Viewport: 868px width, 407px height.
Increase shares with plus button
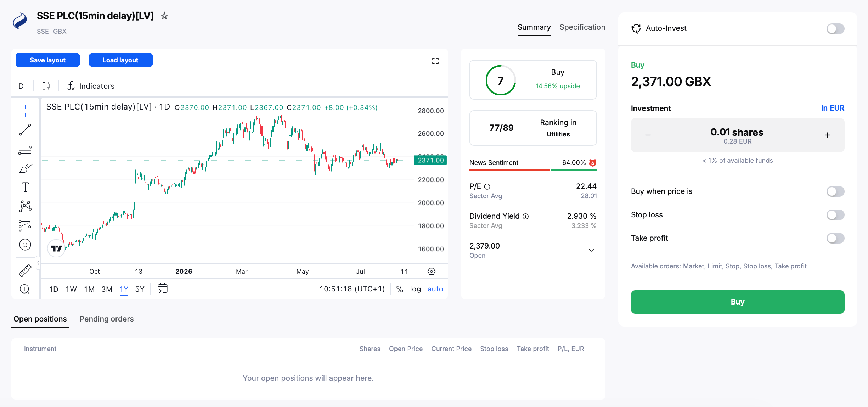[828, 135]
